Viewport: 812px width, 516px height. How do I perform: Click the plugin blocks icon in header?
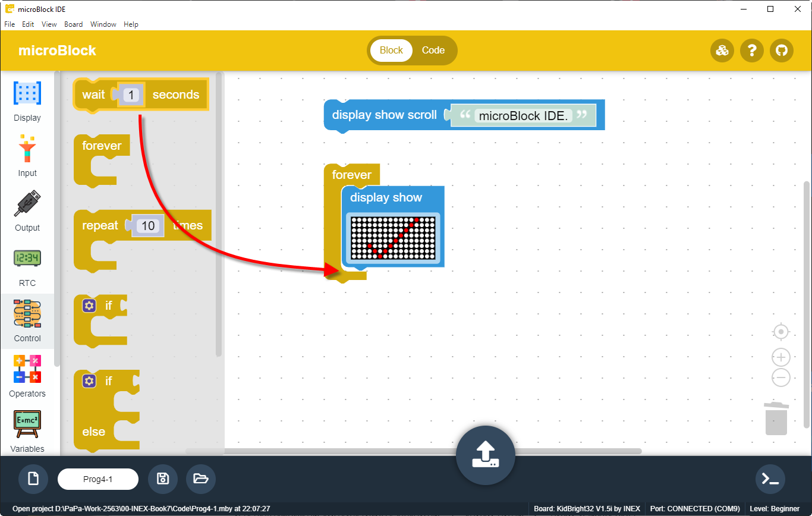pos(722,51)
